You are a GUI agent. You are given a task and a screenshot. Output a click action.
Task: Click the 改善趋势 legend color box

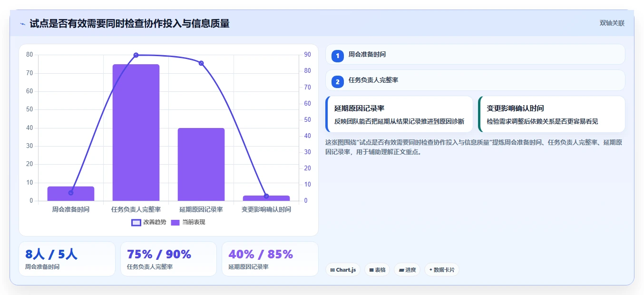pos(136,222)
